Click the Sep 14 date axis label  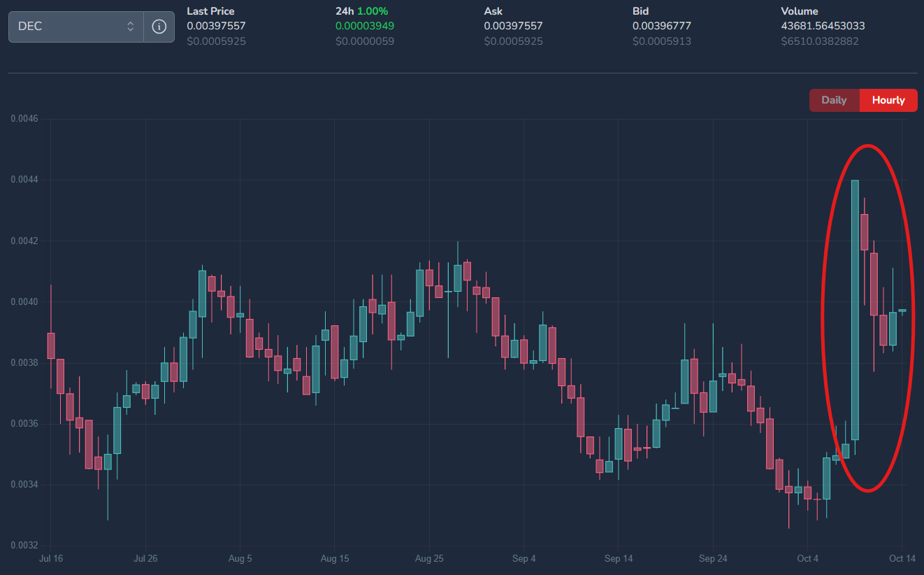coord(618,558)
